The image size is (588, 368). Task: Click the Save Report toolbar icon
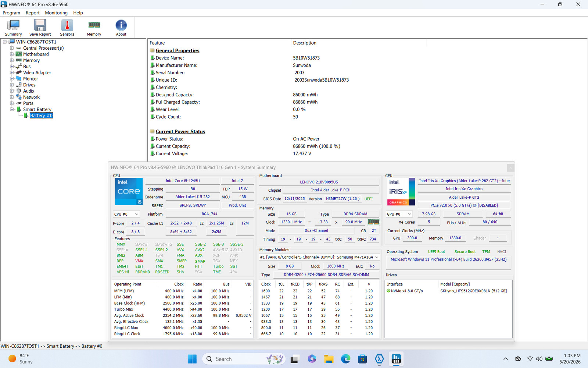click(x=40, y=28)
